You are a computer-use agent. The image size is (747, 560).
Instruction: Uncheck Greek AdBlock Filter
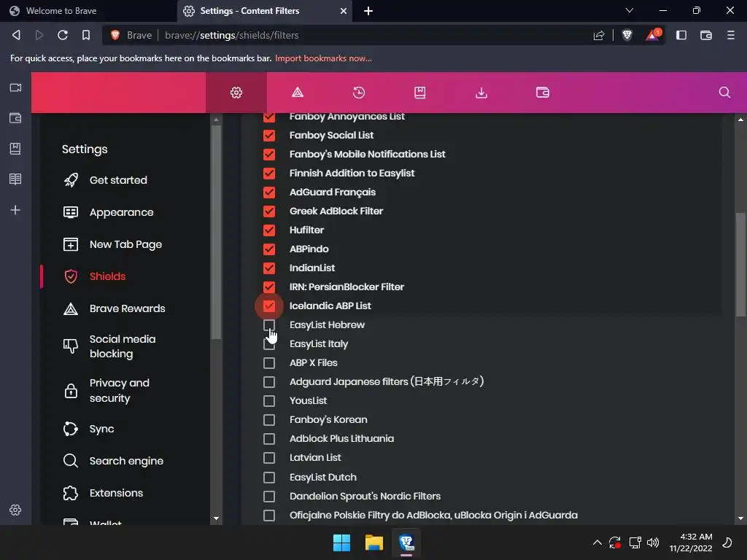click(x=269, y=211)
